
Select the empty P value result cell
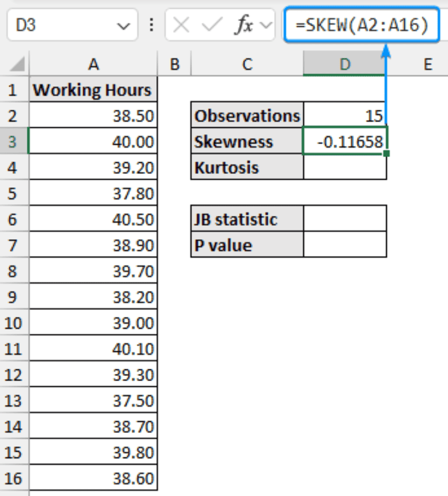(x=345, y=244)
